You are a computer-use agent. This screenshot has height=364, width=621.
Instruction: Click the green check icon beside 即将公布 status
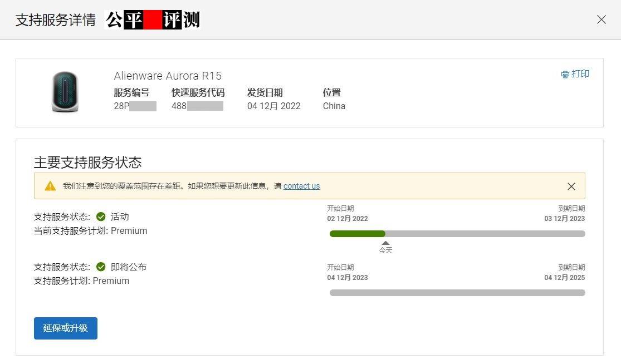pos(101,267)
